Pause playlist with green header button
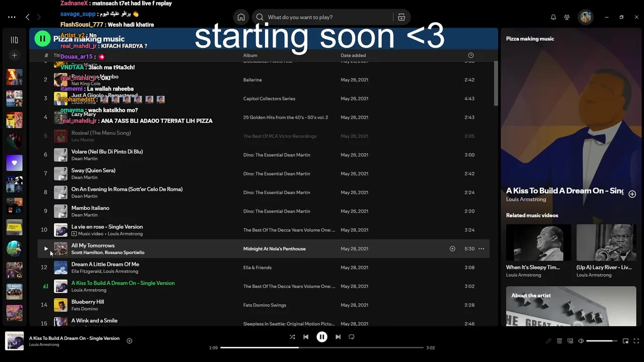Screen dimensions: 644x362 [x=42, y=39]
